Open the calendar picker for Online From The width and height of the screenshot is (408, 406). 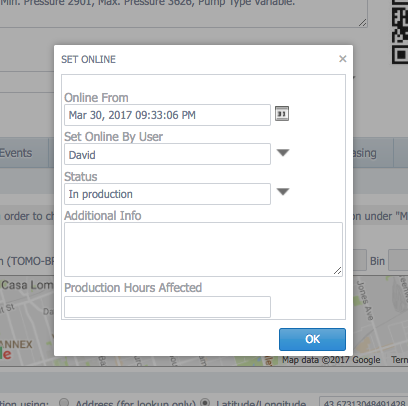coord(282,114)
